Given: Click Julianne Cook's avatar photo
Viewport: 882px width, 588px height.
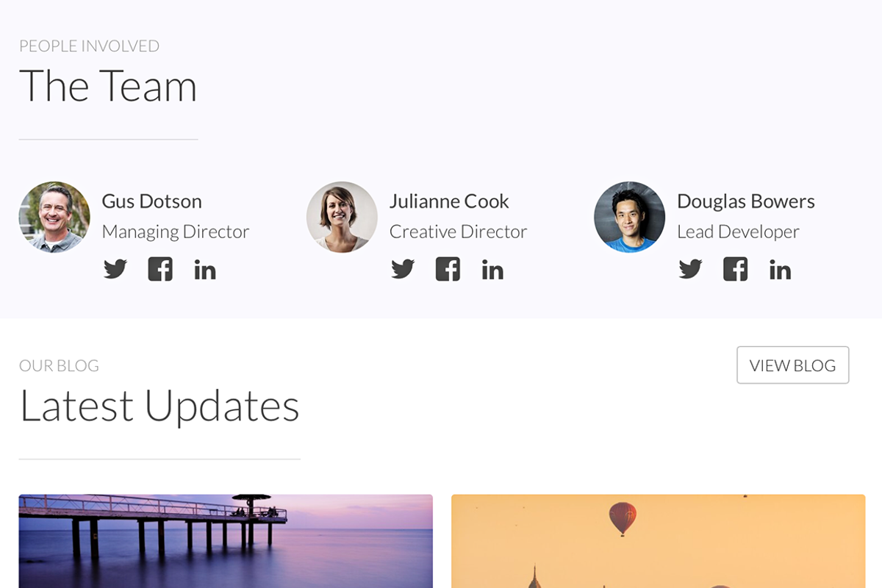Looking at the screenshot, I should pyautogui.click(x=342, y=217).
